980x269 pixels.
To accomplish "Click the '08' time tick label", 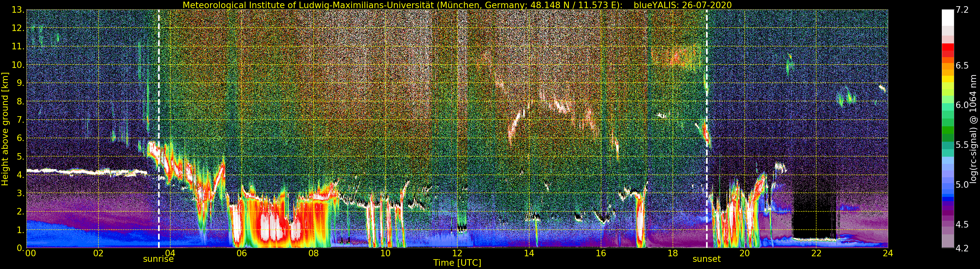I will (x=313, y=253).
